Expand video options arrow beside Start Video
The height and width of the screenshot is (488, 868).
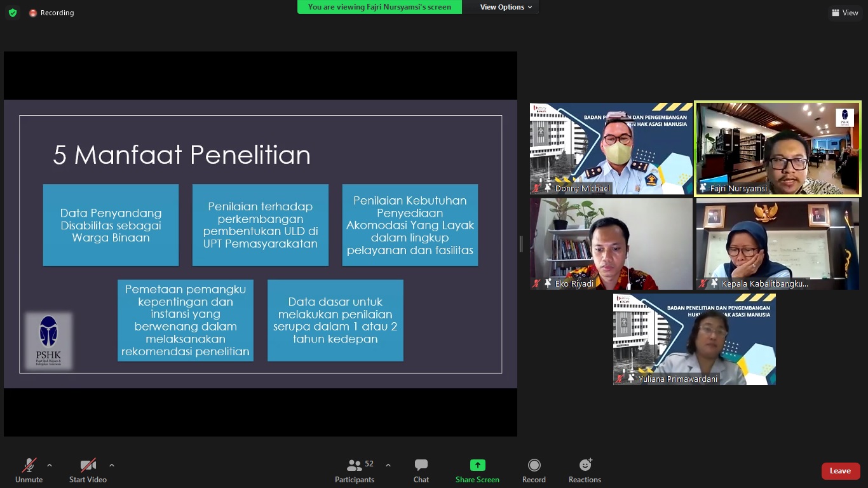tap(112, 465)
